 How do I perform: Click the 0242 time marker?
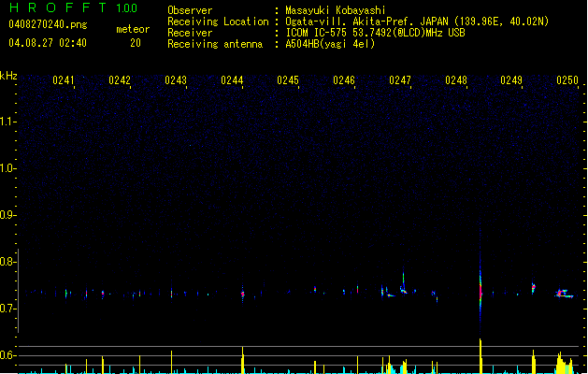[x=120, y=80]
